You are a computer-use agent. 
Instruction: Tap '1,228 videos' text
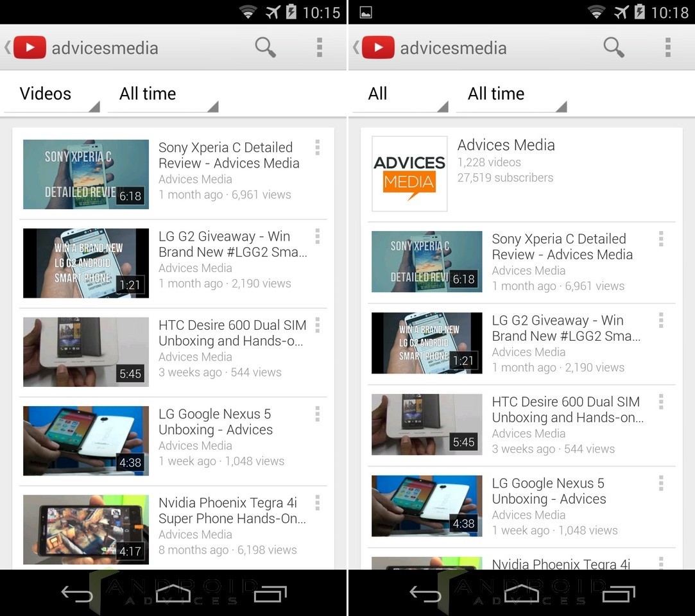[x=490, y=162]
